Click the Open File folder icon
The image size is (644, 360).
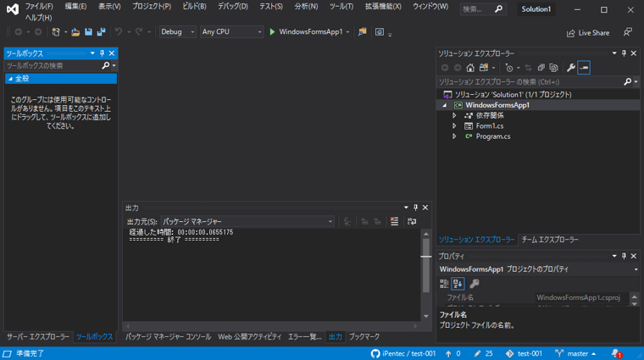point(75,32)
